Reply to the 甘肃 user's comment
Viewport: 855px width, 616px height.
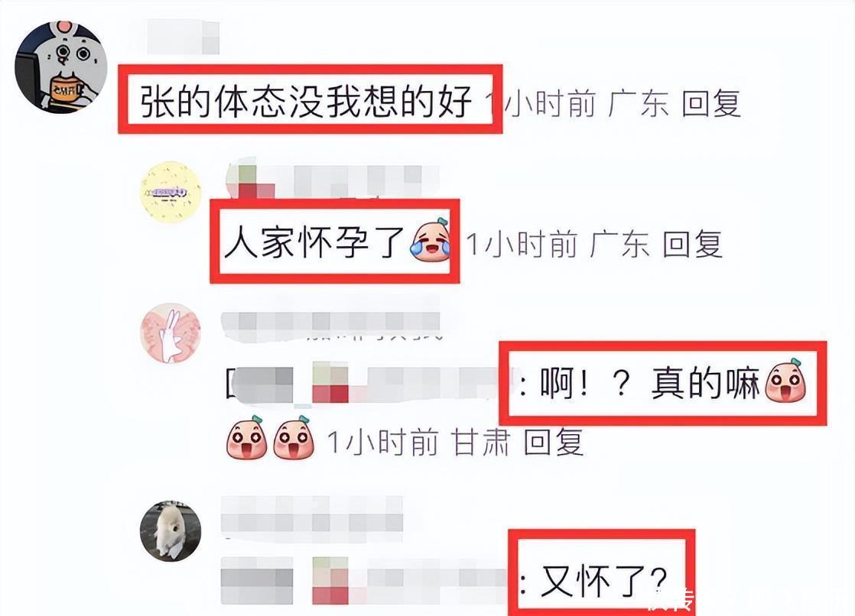pos(554,442)
